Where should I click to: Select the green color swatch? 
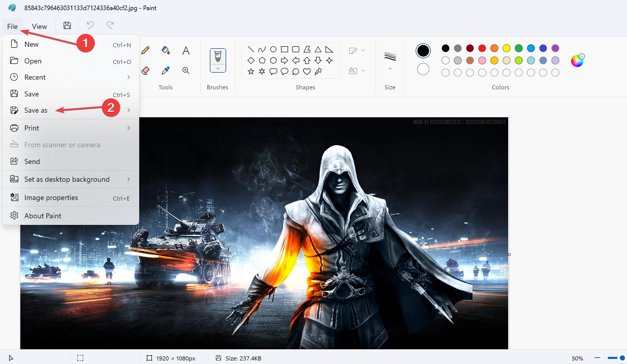point(519,48)
